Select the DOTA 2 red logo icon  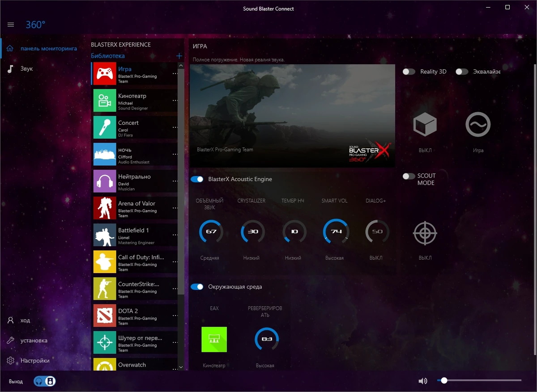[x=105, y=316]
